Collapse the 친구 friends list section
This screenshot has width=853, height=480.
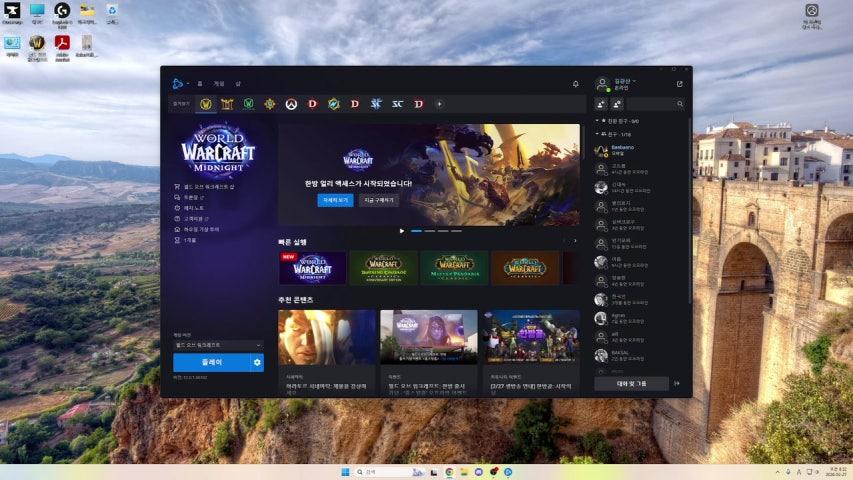point(598,133)
